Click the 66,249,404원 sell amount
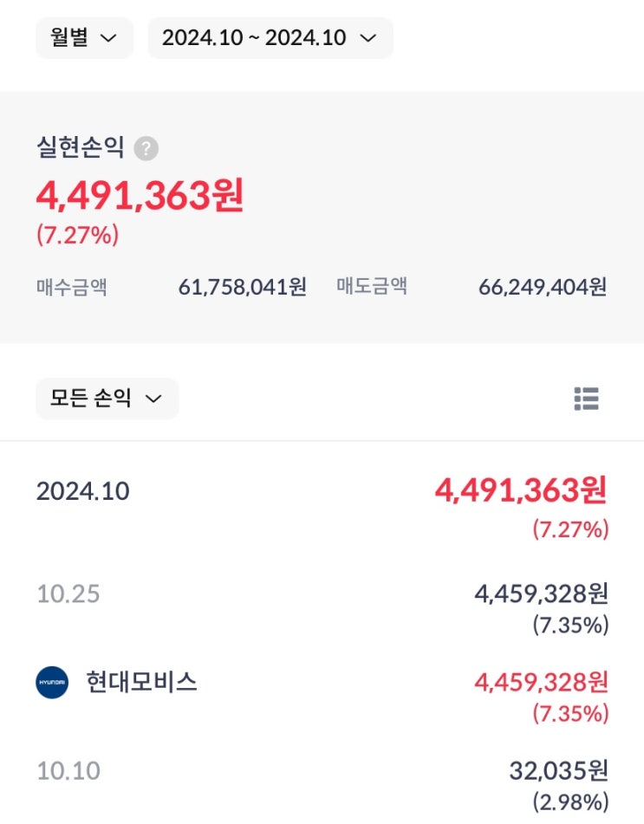Screen dimensions: 644x824 pos(543,287)
